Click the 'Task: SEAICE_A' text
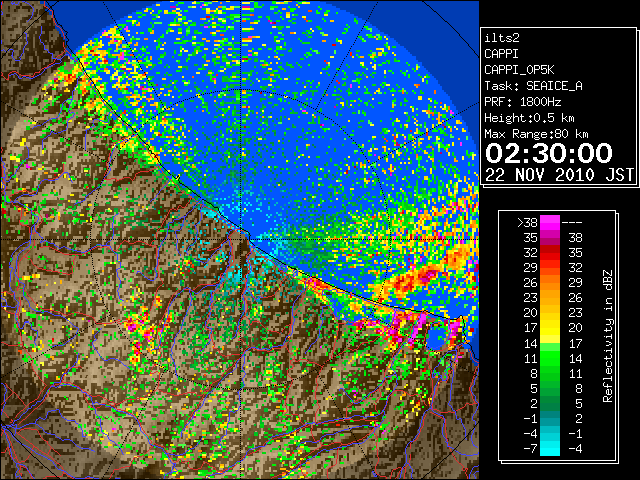This screenshot has width=640, height=480. click(533, 86)
